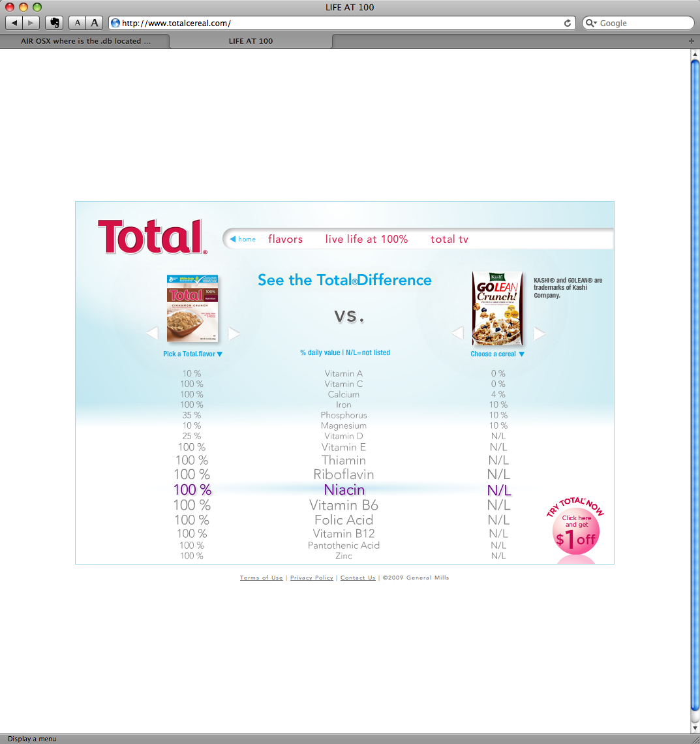700x744 pixels.
Task: Open the Contact Us link
Action: click(358, 578)
